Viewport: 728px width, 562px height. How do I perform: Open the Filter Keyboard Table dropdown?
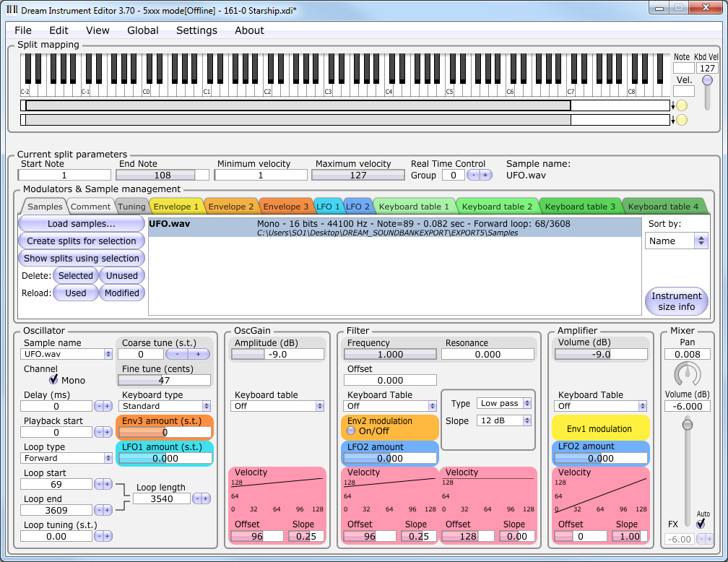click(x=390, y=406)
